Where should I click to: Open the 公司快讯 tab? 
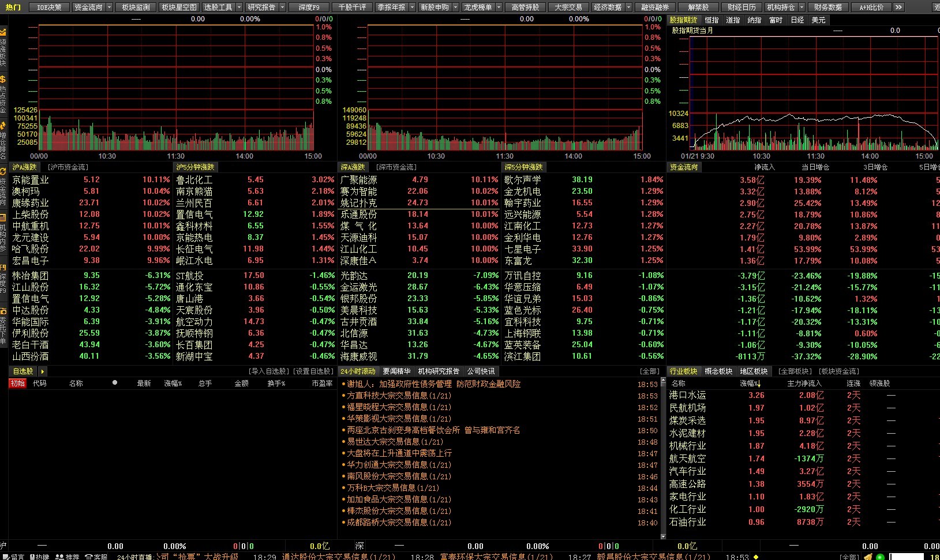(481, 371)
